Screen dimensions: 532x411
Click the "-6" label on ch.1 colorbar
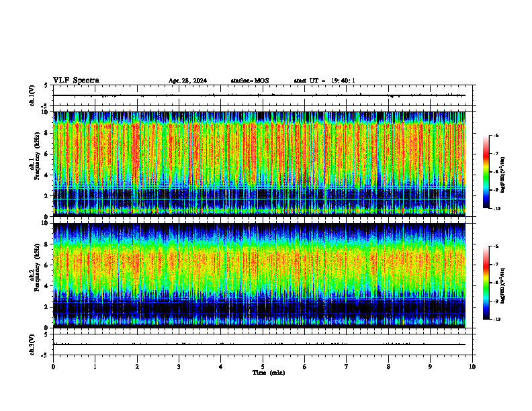(496, 135)
